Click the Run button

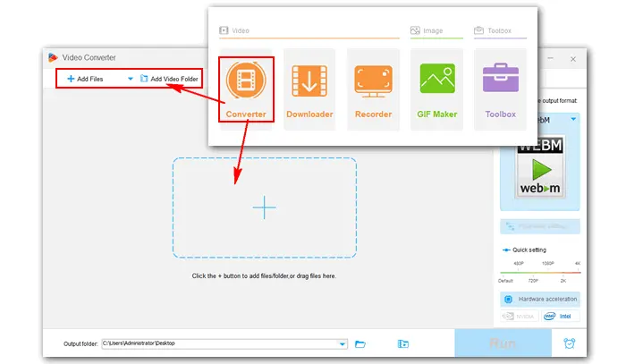pyautogui.click(x=503, y=343)
